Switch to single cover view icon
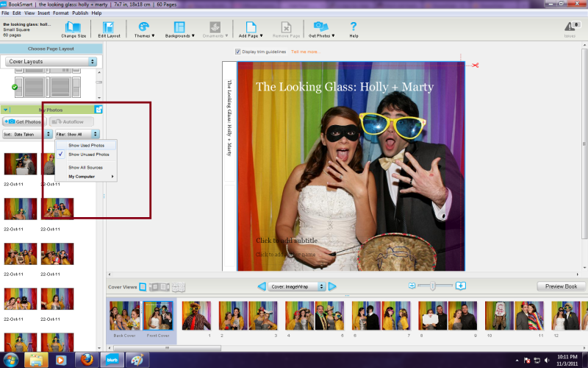 pos(143,287)
